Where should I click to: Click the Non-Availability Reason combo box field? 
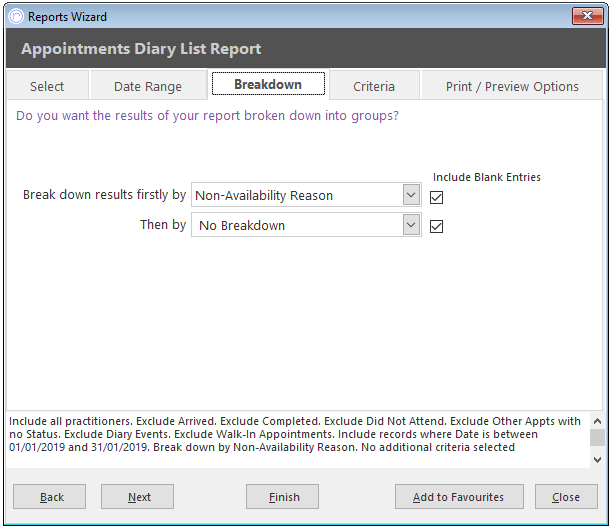point(306,194)
